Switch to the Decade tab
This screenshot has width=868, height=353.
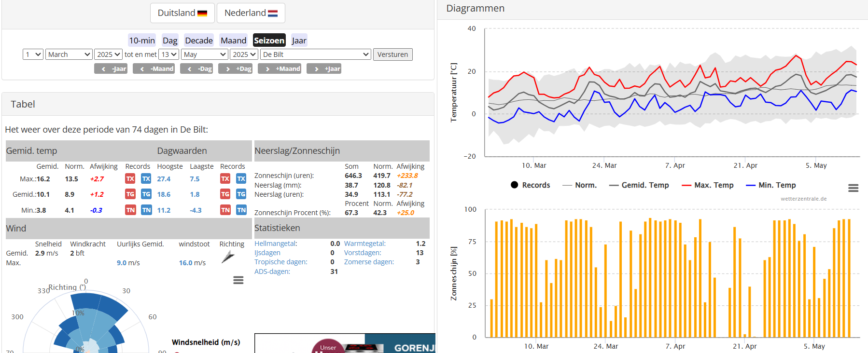[x=199, y=41]
